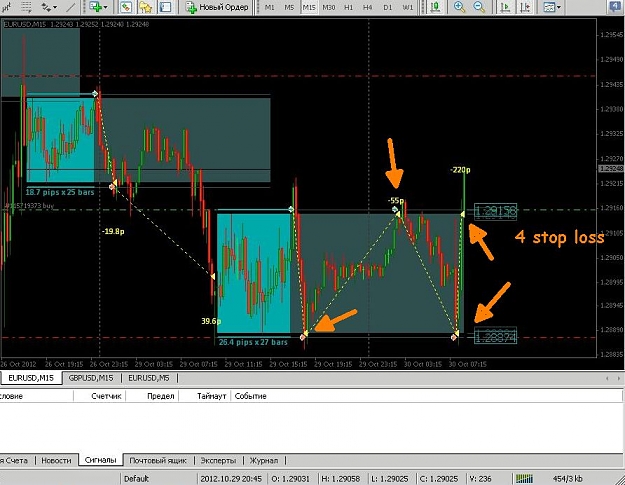The image size is (625, 485).
Task: Click the 454/3 kb traffic indicator
Action: (567, 479)
